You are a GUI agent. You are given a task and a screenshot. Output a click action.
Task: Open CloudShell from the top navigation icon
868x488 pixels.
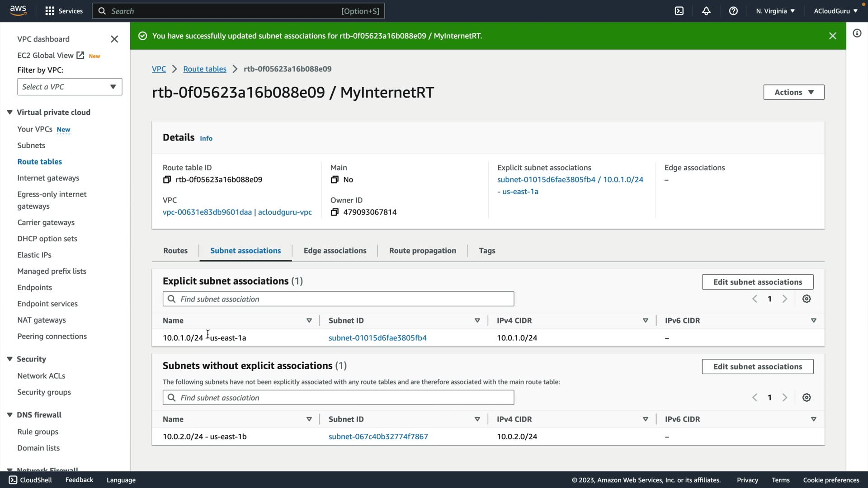[x=679, y=11]
